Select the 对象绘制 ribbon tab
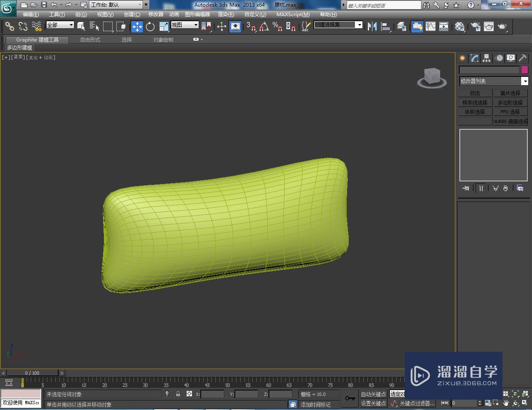This screenshot has height=410, width=532. tap(163, 40)
